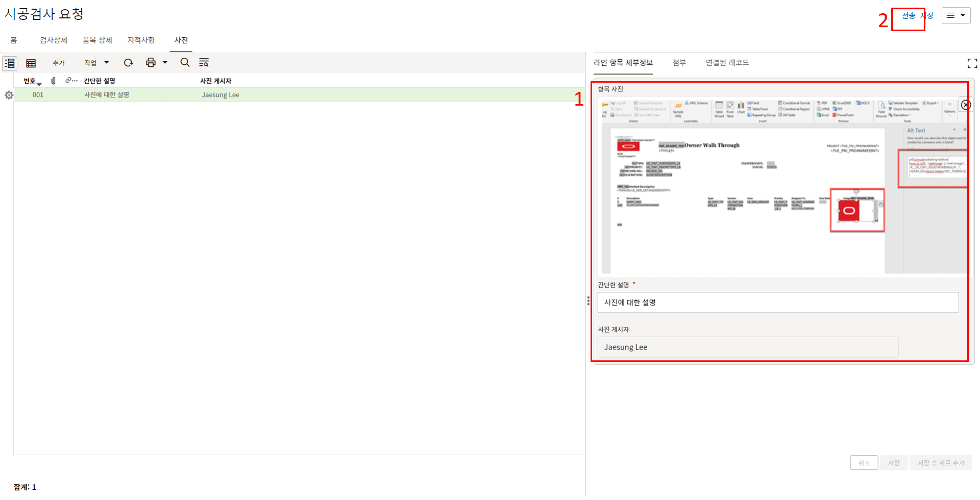Click the gear icon on row 001
Image resolution: width=980 pixels, height=500 pixels.
9,95
